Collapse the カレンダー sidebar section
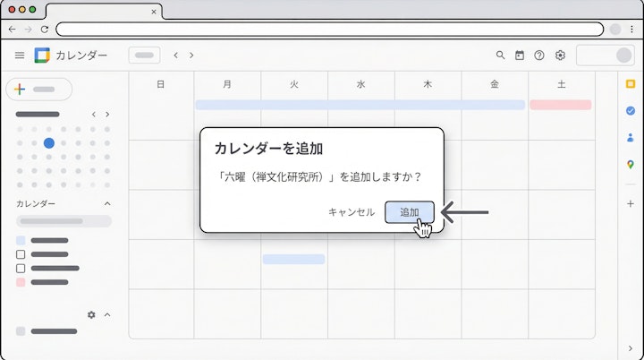This screenshot has height=360, width=644. click(107, 203)
